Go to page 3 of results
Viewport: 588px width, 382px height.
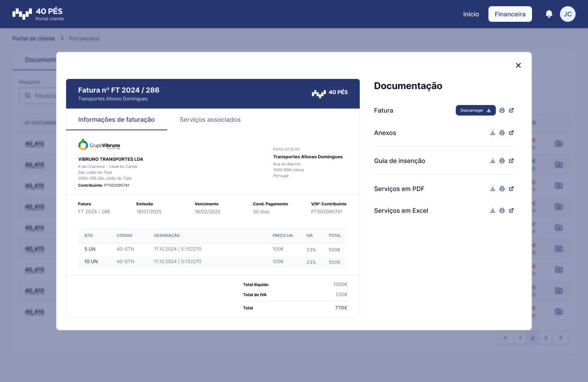point(545,338)
